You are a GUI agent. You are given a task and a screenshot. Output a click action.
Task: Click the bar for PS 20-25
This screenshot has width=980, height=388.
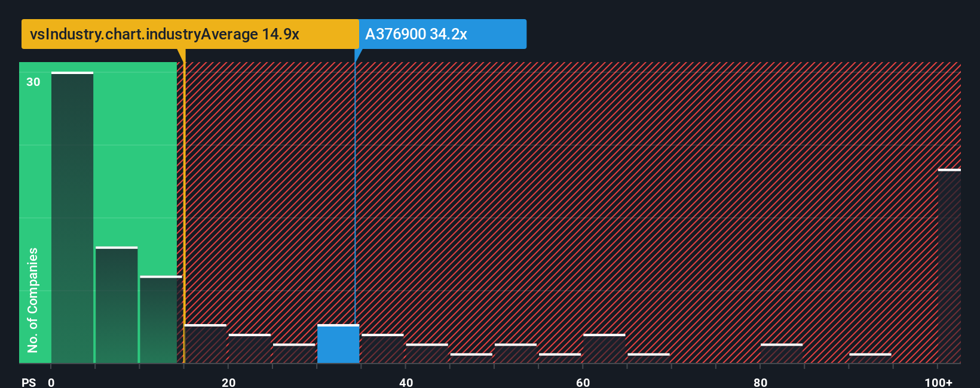coord(250,349)
